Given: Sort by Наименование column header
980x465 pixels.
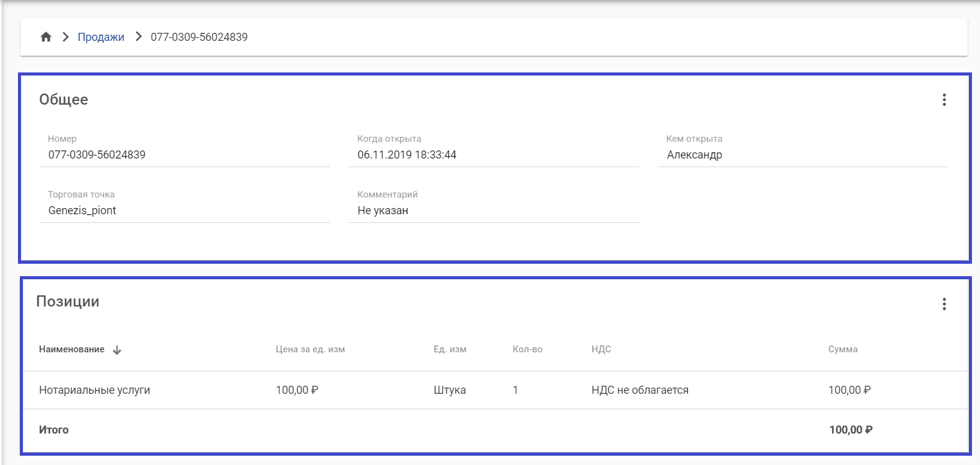Looking at the screenshot, I should [72, 349].
